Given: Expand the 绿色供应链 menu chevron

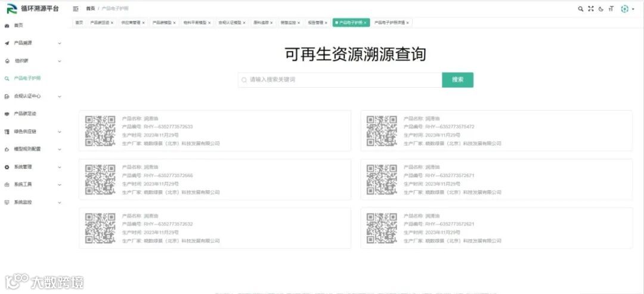Looking at the screenshot, I should [60, 132].
